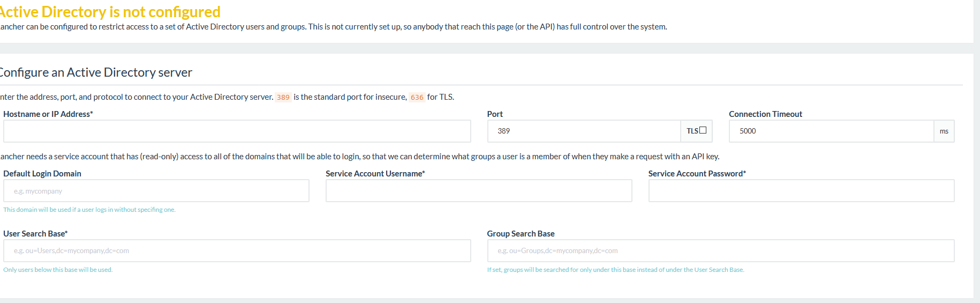Screen dimensions: 980x303
Task: Click the orange 636 port code tag
Action: coord(417,97)
